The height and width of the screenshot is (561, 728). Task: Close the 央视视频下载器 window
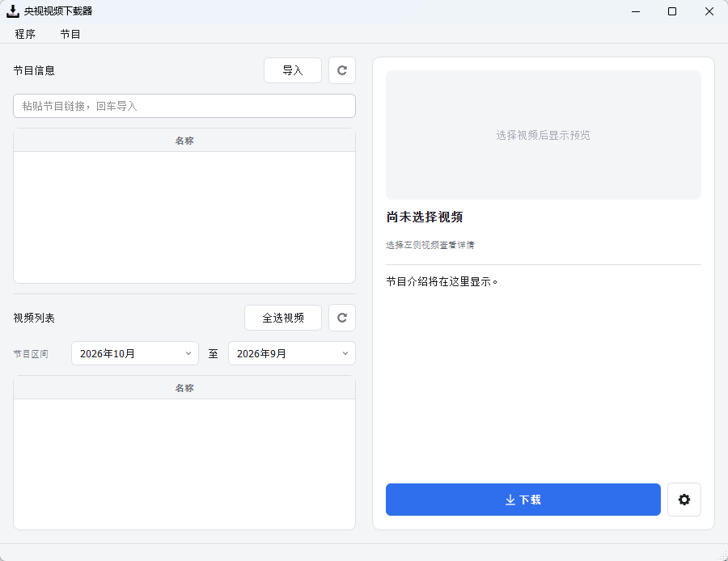[709, 11]
